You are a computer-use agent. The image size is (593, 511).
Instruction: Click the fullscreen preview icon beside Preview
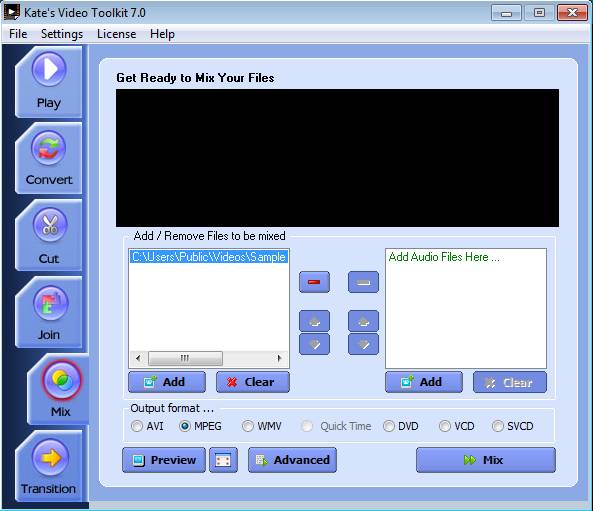click(224, 460)
